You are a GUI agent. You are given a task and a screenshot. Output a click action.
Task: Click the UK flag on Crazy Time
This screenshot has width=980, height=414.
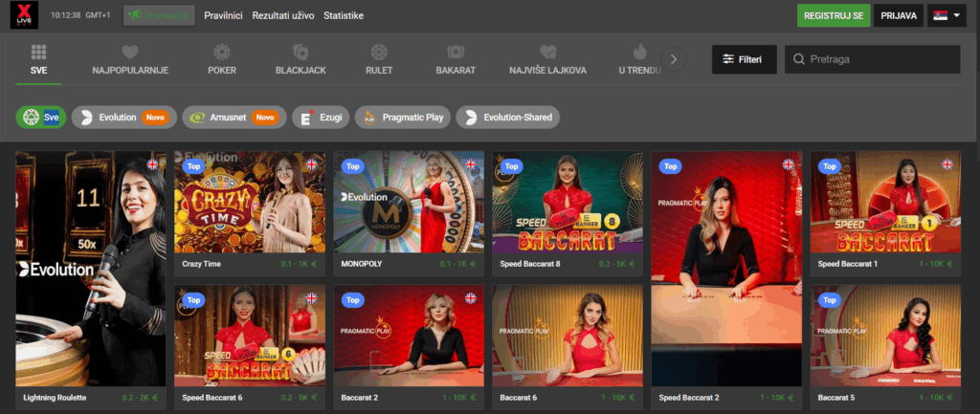point(311,164)
